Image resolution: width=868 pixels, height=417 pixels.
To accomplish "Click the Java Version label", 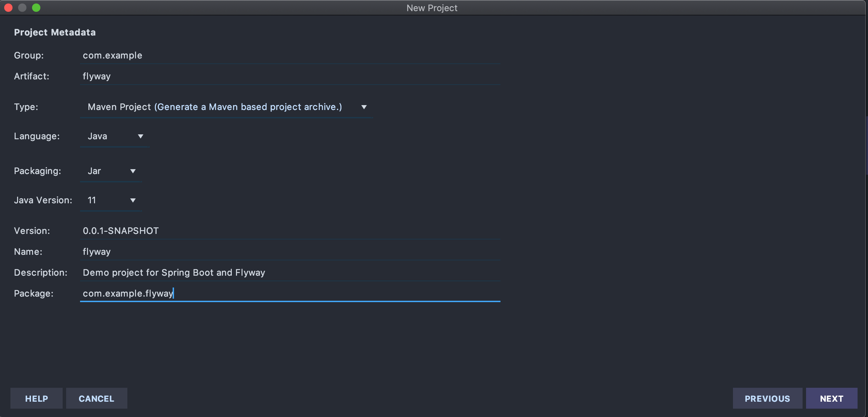I will tap(43, 200).
